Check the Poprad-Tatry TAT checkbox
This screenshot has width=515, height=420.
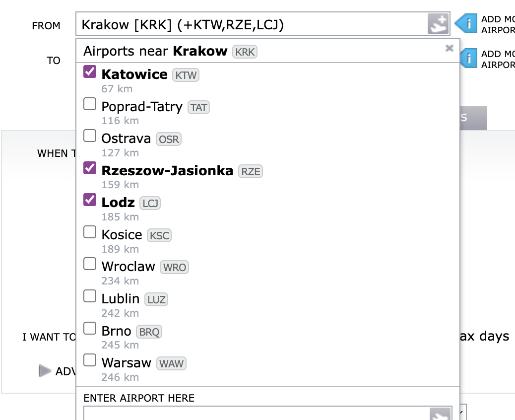[90, 104]
